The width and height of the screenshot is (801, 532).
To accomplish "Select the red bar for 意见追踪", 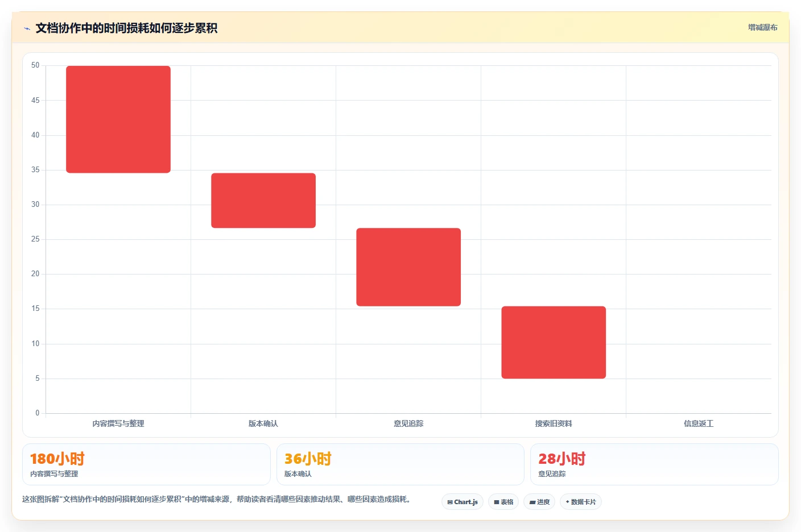I will 408,267.
